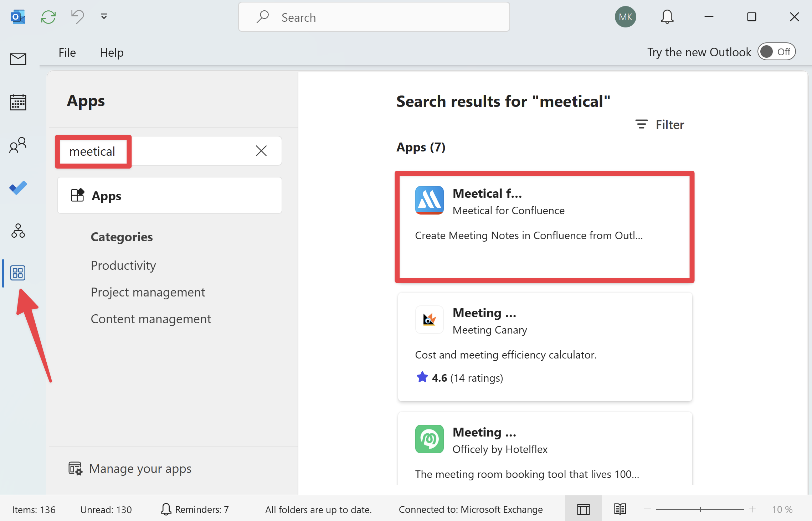Open the Meetical for Confluence app card
This screenshot has width=812, height=521.
(545, 227)
